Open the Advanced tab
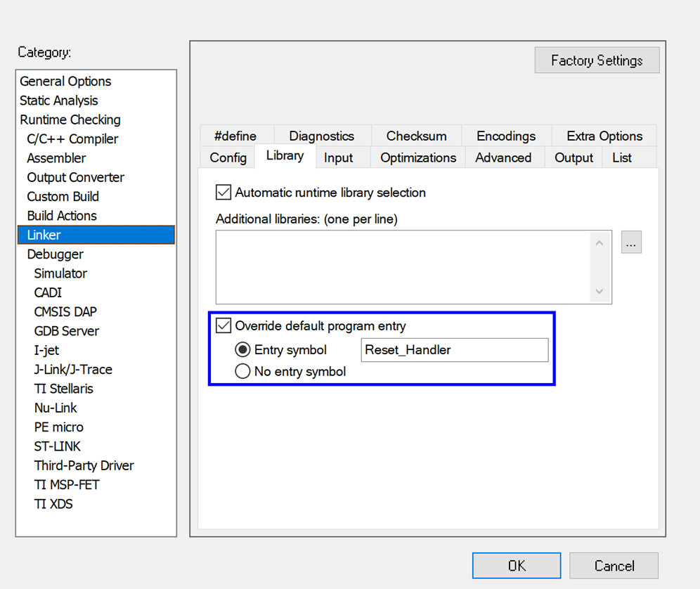Viewport: 700px width, 589px height. tap(504, 157)
